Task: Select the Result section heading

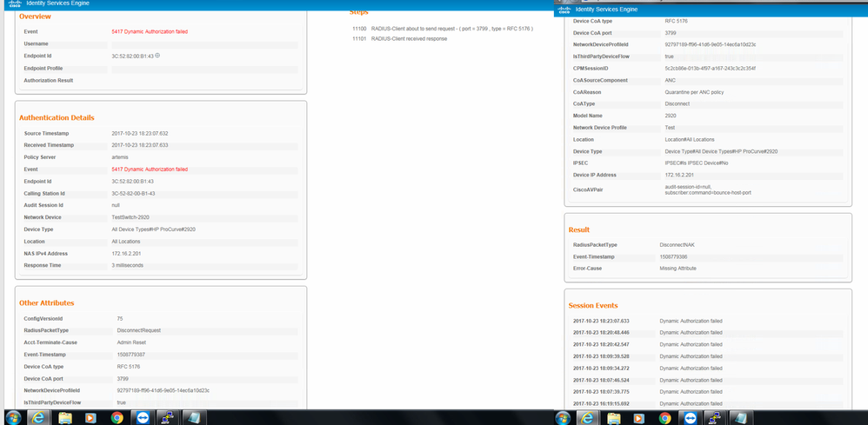Action: coord(579,229)
